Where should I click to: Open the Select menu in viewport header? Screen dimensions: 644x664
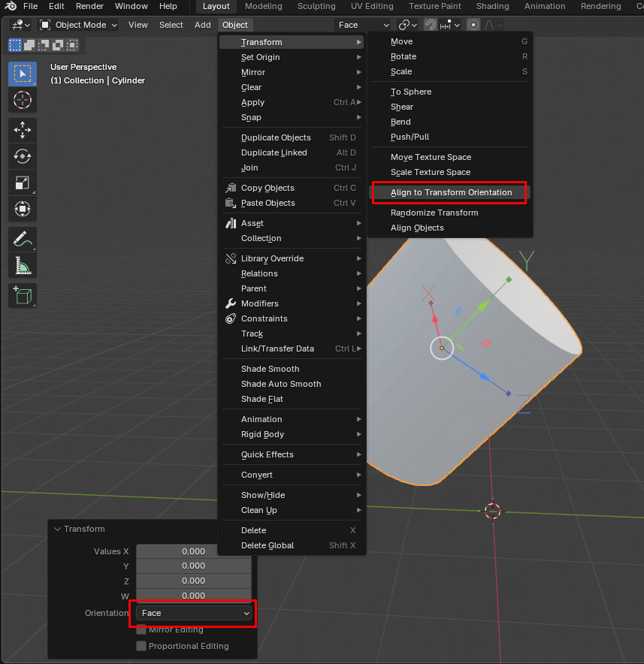point(171,25)
